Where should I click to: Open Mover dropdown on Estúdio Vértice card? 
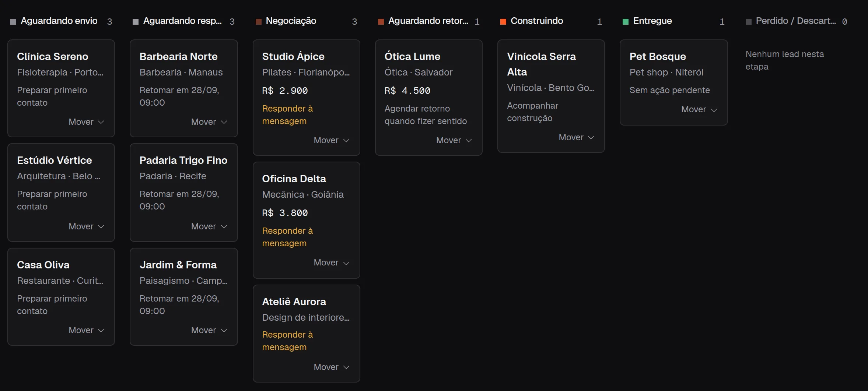coord(86,226)
